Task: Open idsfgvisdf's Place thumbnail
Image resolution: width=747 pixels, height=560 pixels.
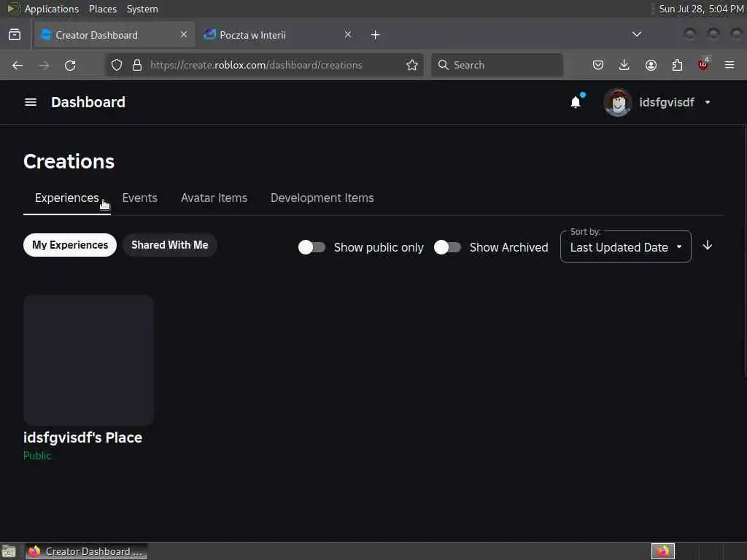Action: tap(88, 360)
